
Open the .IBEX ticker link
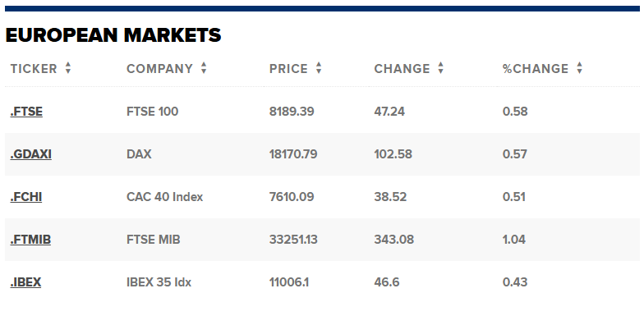coord(25,282)
